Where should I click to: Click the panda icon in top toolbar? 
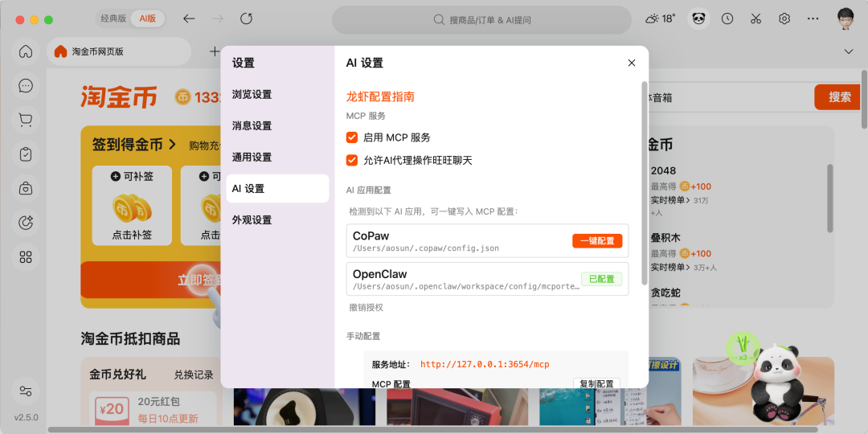[x=699, y=19]
